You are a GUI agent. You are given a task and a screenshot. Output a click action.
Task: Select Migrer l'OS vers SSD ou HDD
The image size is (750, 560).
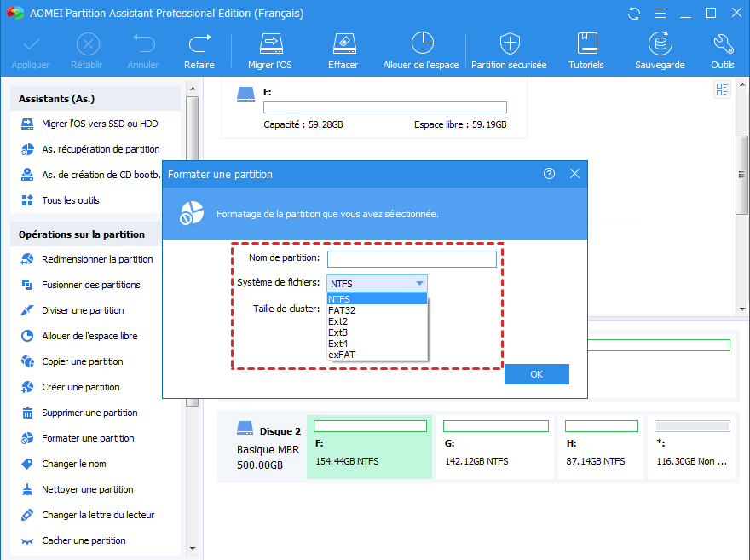(x=100, y=124)
